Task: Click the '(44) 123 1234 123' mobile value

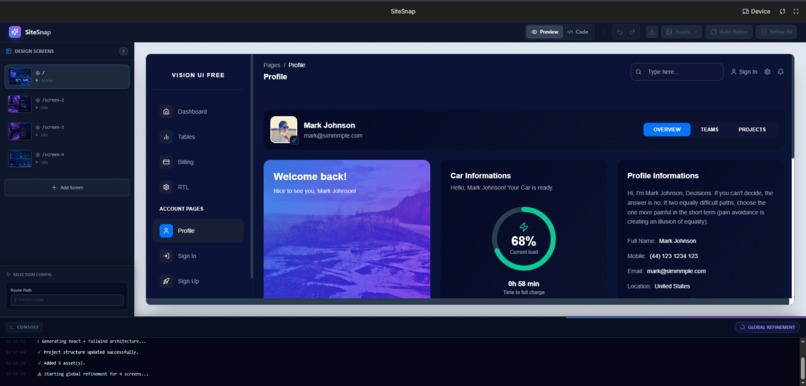Action: [674, 256]
